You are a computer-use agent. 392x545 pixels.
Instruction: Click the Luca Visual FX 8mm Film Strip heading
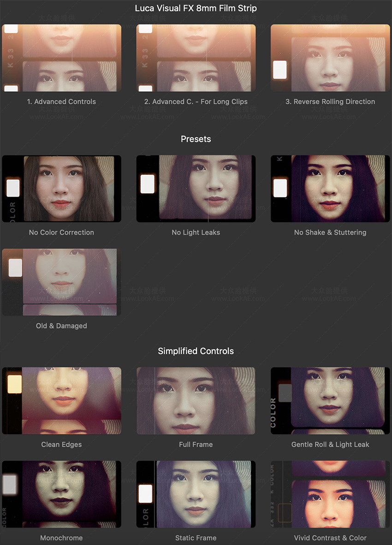point(196,8)
